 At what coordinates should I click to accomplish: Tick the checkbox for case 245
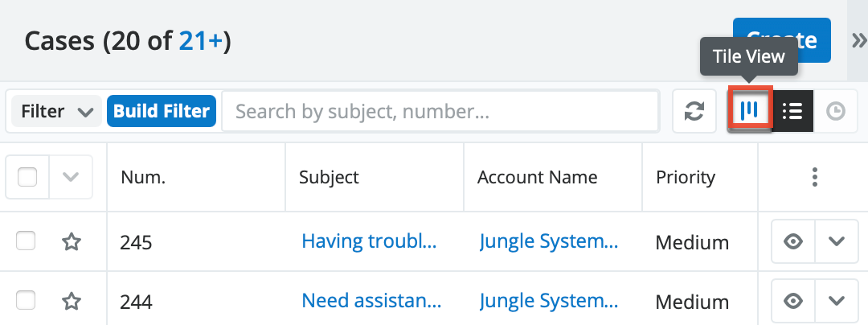(x=26, y=241)
